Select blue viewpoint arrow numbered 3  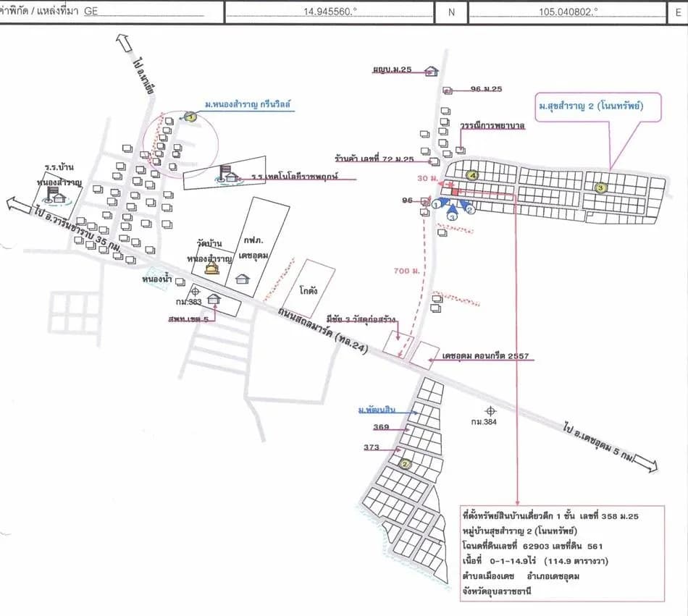(x=453, y=212)
